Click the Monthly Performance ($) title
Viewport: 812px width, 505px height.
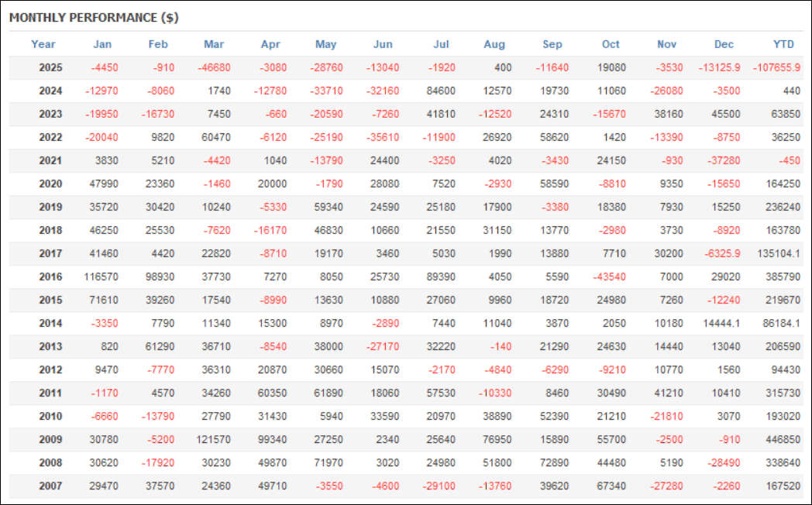[94, 17]
